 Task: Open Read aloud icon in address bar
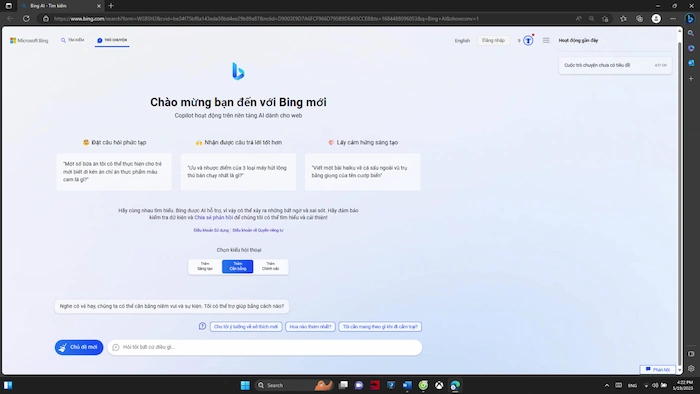579,19
